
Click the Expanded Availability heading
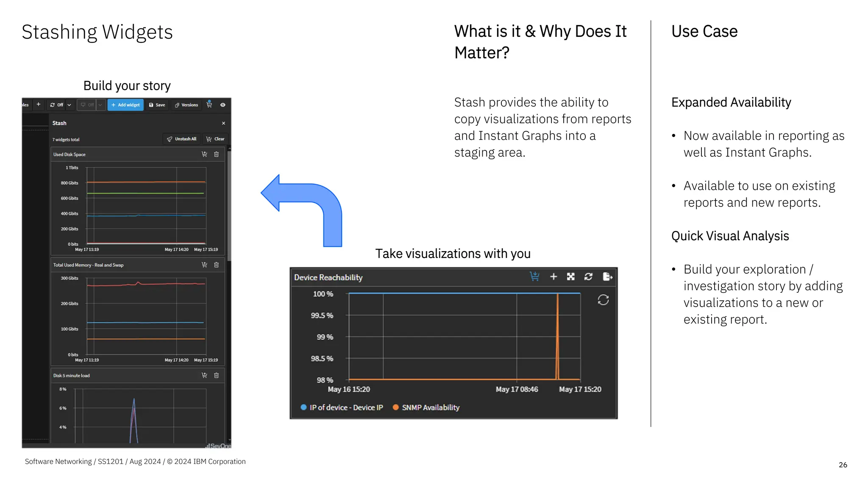tap(731, 103)
